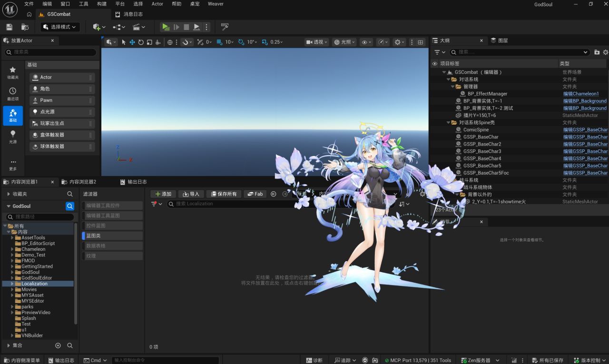The height and width of the screenshot is (364, 609).
Task: Navigate back in Content Browser history
Action: pyautogui.click(x=274, y=194)
